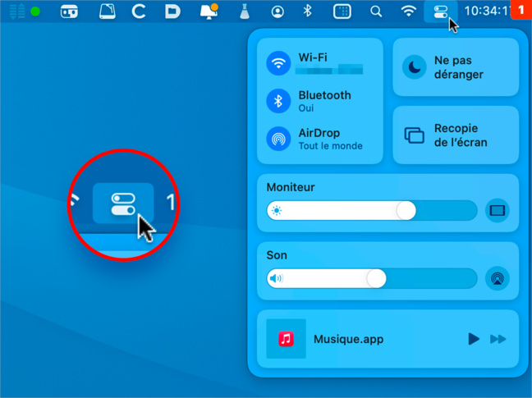The width and height of the screenshot is (532, 398).
Task: Open the monitor with orange badge menu icon
Action: tap(209, 11)
